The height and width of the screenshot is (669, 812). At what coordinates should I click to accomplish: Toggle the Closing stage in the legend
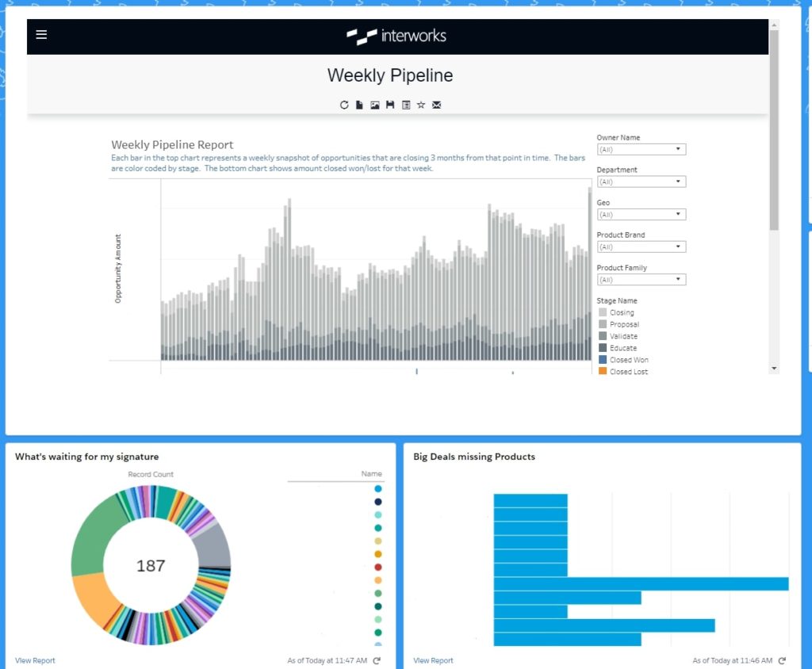tap(619, 312)
